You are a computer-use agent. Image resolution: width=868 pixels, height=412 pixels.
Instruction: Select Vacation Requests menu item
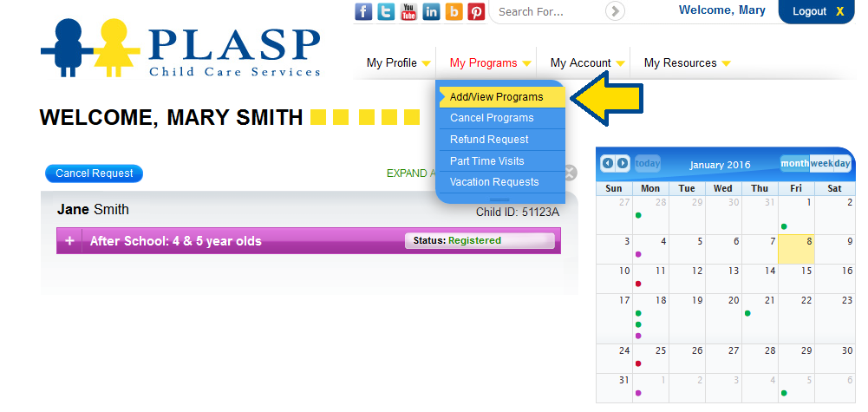[x=502, y=182]
